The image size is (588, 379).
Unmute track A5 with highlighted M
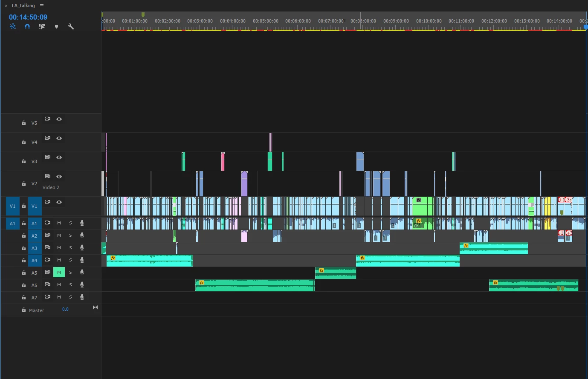click(59, 273)
